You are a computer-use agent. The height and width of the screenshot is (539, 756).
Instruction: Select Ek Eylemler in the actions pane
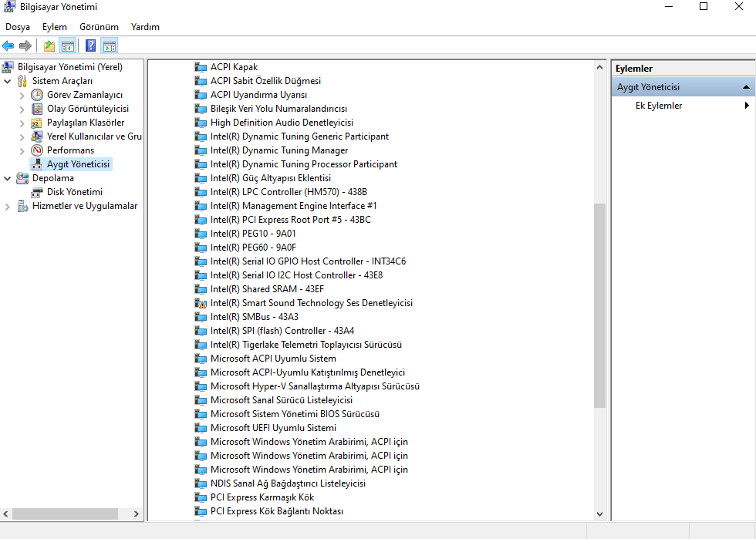[659, 106]
